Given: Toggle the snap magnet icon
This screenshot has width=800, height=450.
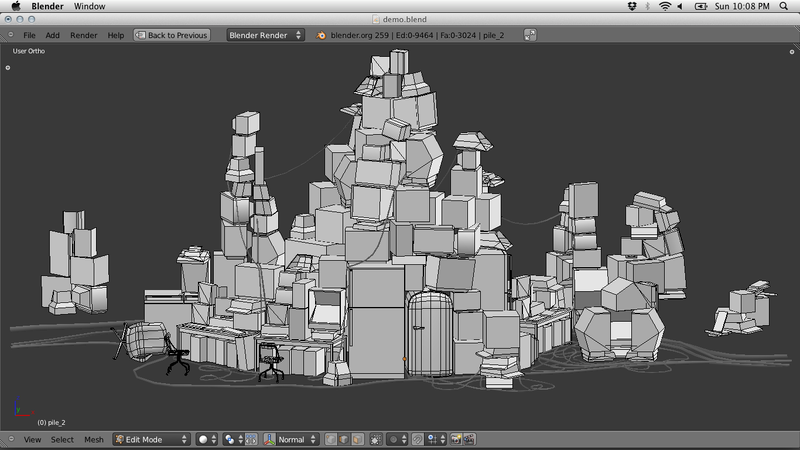Looking at the screenshot, I should (417, 439).
